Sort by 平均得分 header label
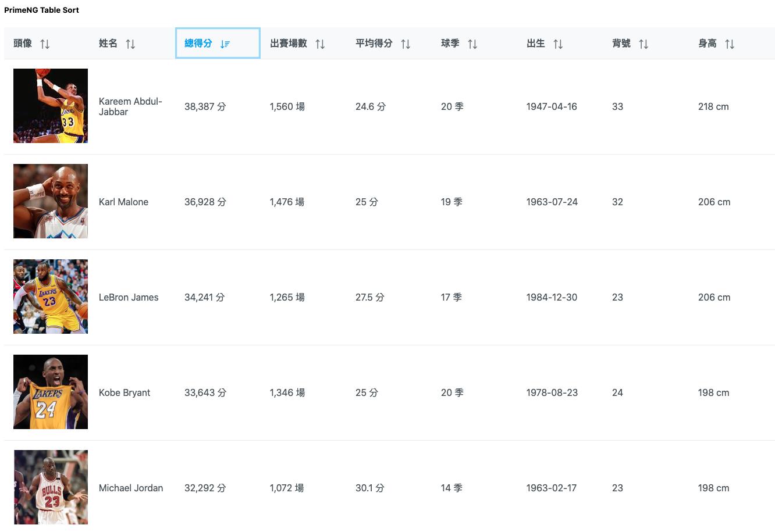This screenshot has height=532, width=775. pos(374,44)
